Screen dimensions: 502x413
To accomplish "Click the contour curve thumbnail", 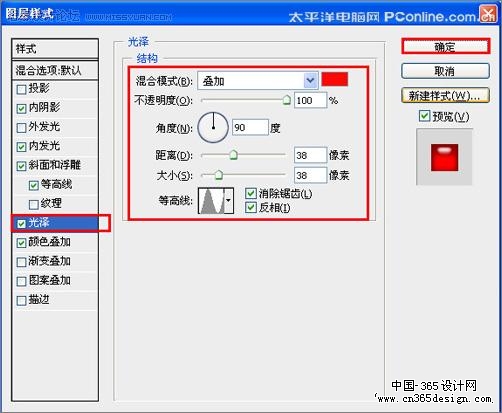I will point(211,201).
